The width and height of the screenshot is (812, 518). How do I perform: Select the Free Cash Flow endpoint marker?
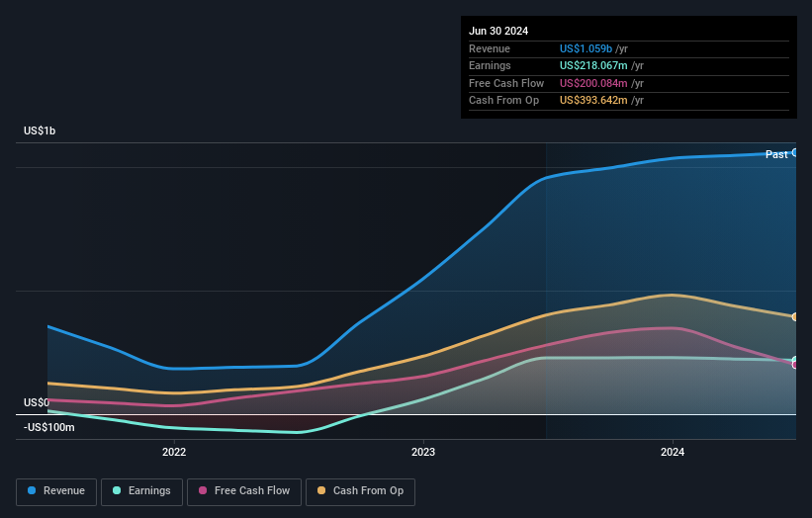(795, 365)
